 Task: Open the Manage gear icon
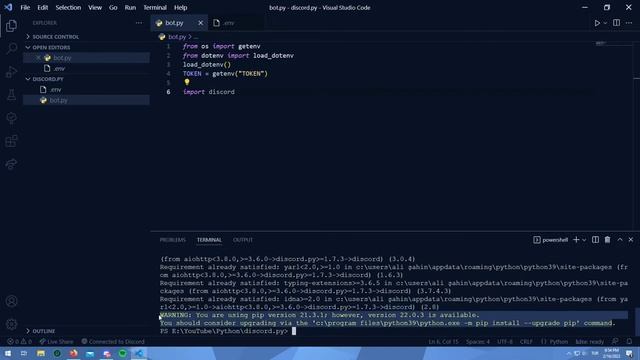click(x=11, y=324)
